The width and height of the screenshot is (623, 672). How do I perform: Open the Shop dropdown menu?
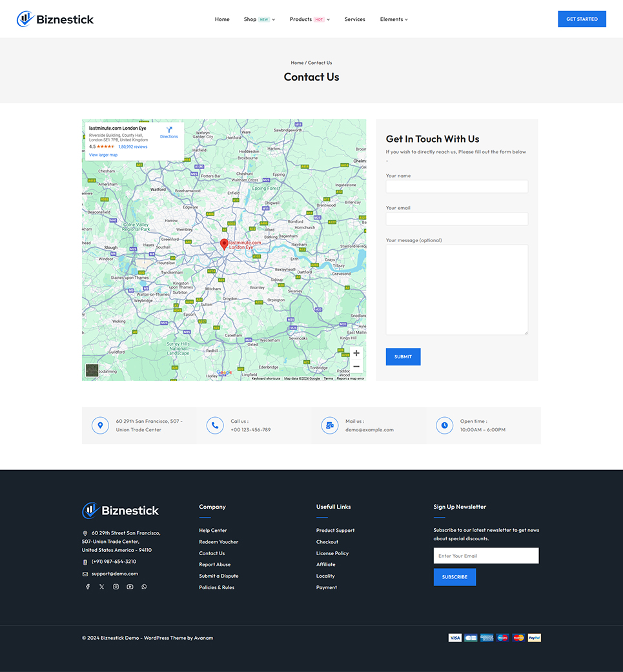click(250, 19)
